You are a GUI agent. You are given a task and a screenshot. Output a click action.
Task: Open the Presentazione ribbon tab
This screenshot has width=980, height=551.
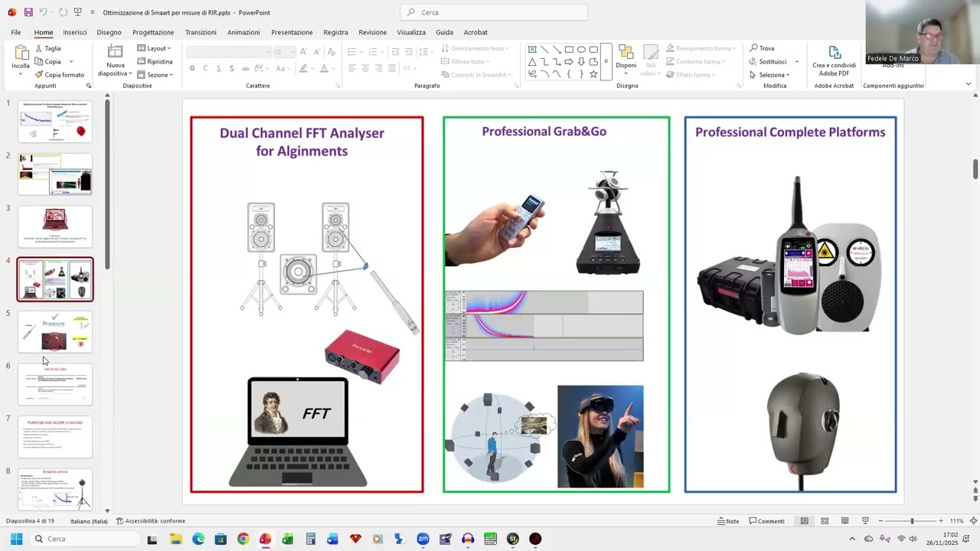pos(292,32)
